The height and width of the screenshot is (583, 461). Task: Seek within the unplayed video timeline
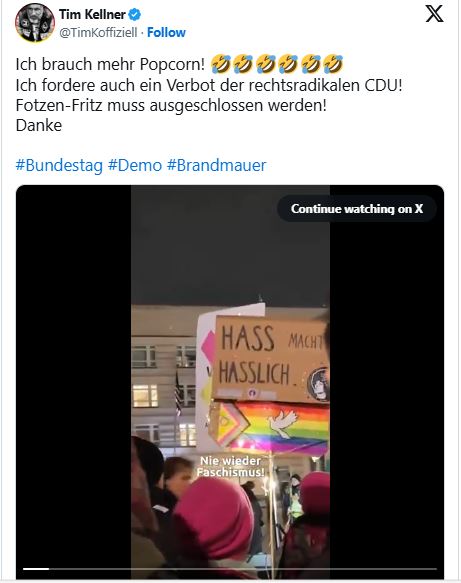(243, 568)
